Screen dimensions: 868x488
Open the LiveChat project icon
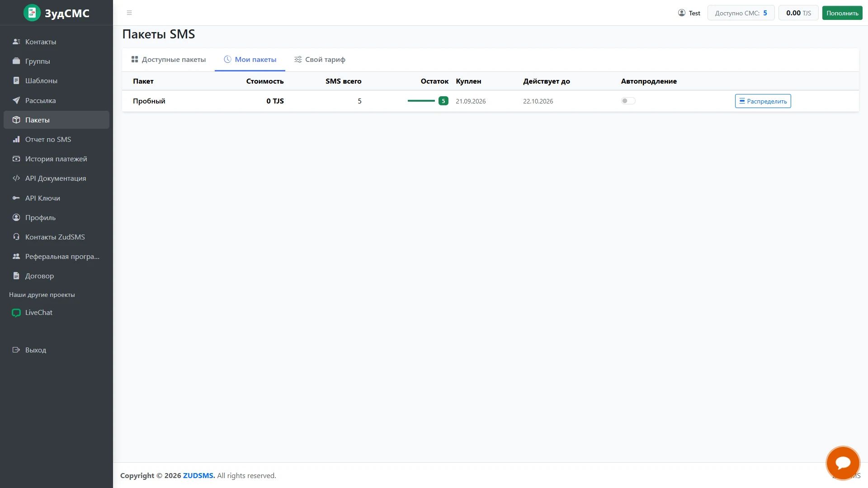16,313
